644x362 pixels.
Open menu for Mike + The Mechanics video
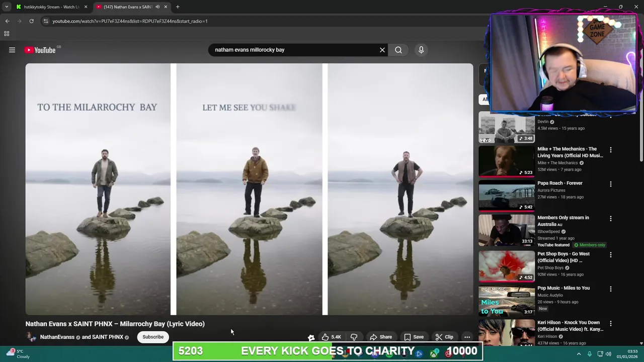click(x=611, y=150)
